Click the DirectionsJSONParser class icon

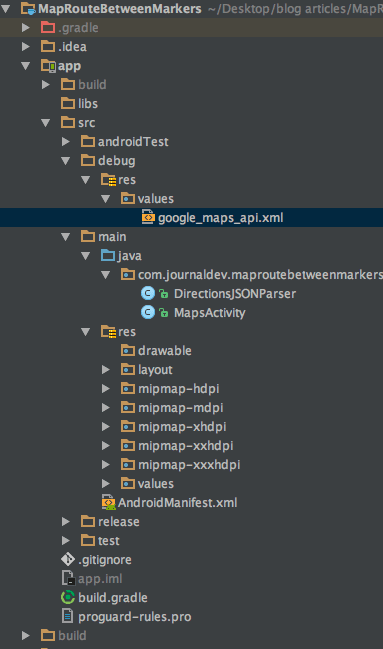[x=148, y=293]
